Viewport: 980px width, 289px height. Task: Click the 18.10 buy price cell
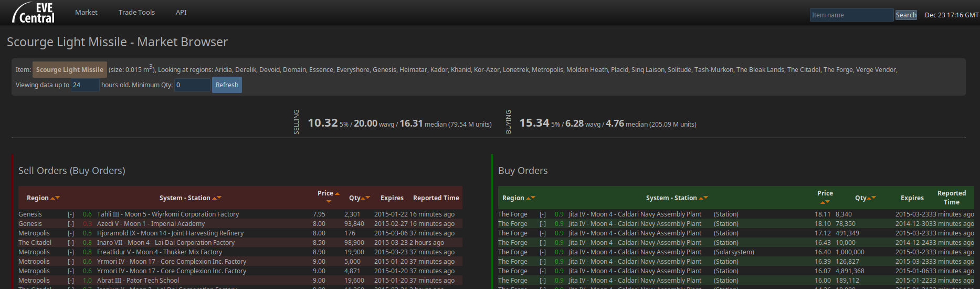823,224
